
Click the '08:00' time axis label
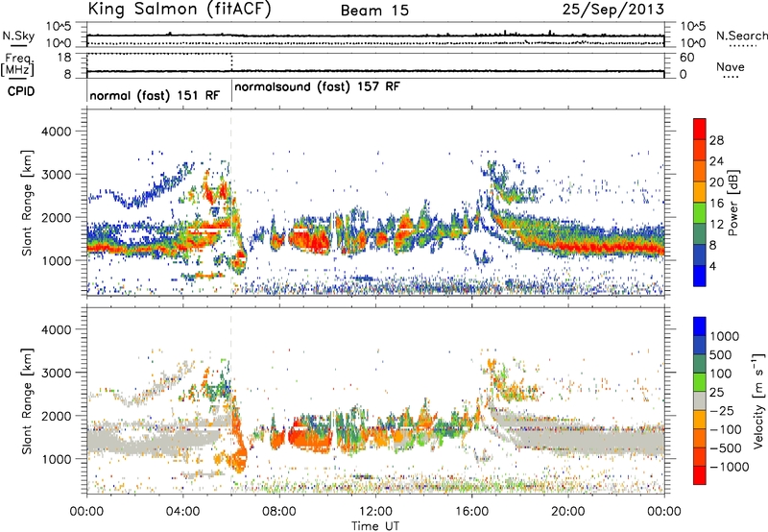278,512
